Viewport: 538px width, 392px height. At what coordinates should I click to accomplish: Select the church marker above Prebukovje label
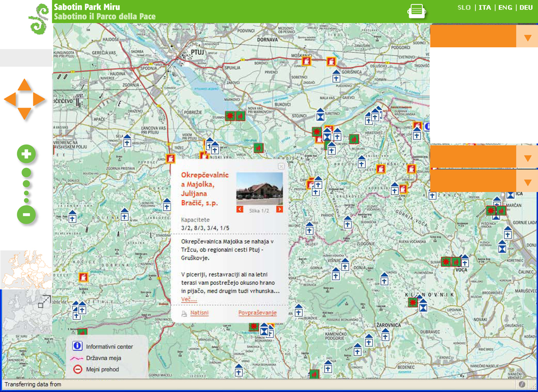click(299, 310)
